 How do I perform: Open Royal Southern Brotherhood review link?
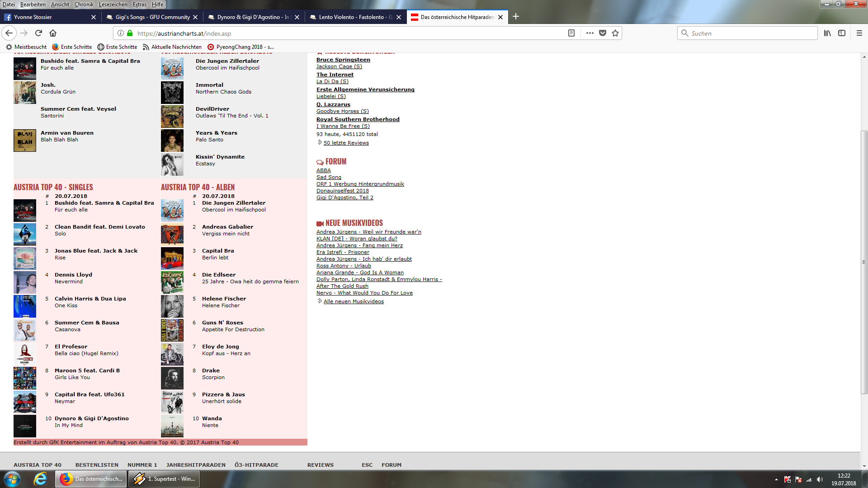pyautogui.click(x=358, y=119)
